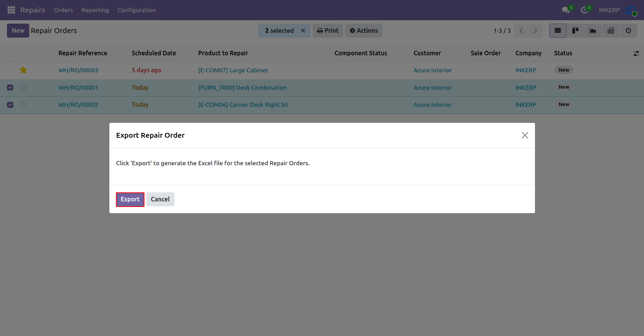Image resolution: width=644 pixels, height=336 pixels.
Task: Click '[E-COM07] Large Cabinet' product cell
Action: point(233,70)
